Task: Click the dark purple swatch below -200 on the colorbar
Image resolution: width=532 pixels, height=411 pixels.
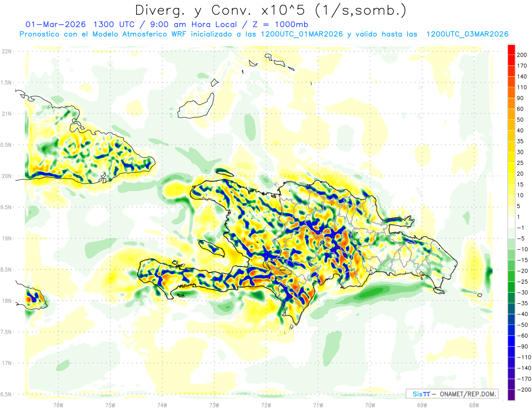Action: tap(511, 395)
